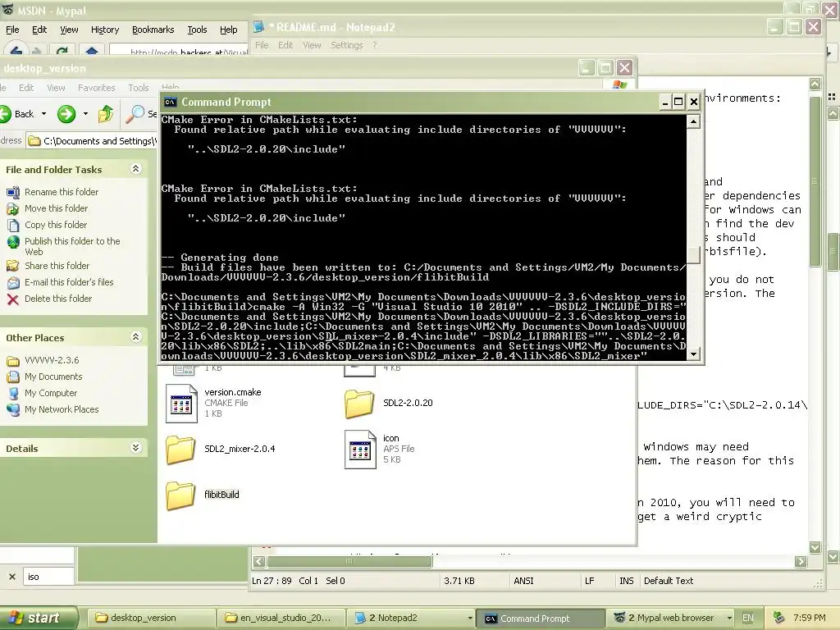The width and height of the screenshot is (840, 630).
Task: Collapse the File and Folder Tasks panel
Action: (135, 169)
